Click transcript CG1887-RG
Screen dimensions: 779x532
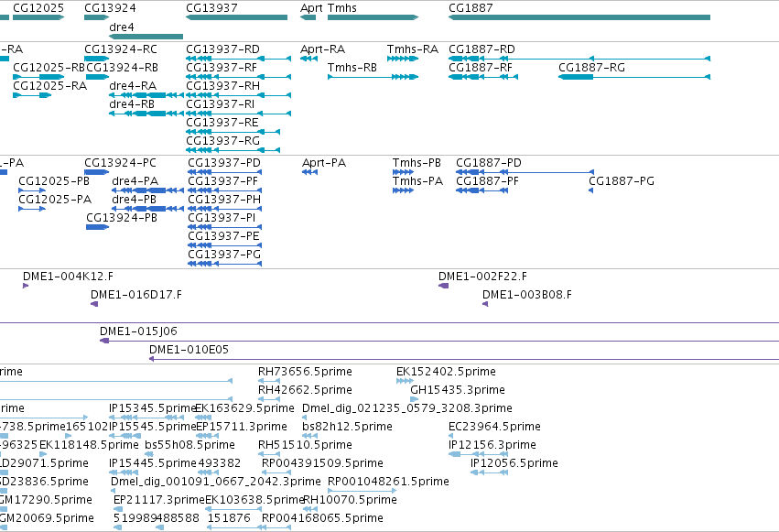[x=634, y=77]
